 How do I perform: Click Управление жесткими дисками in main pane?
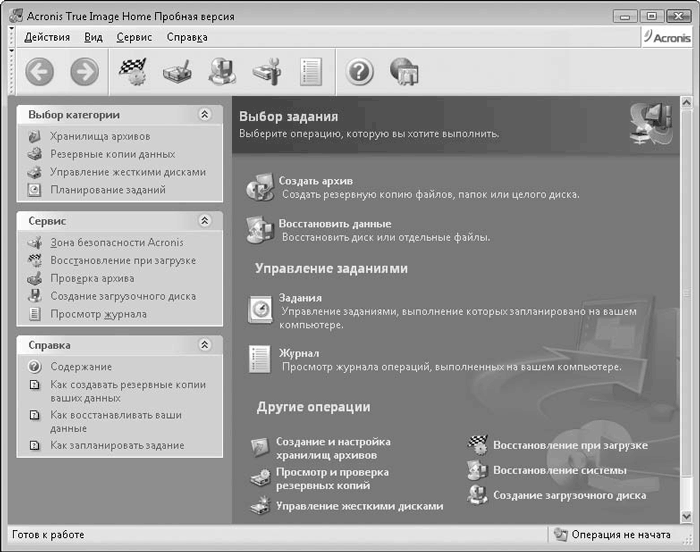[x=359, y=506]
